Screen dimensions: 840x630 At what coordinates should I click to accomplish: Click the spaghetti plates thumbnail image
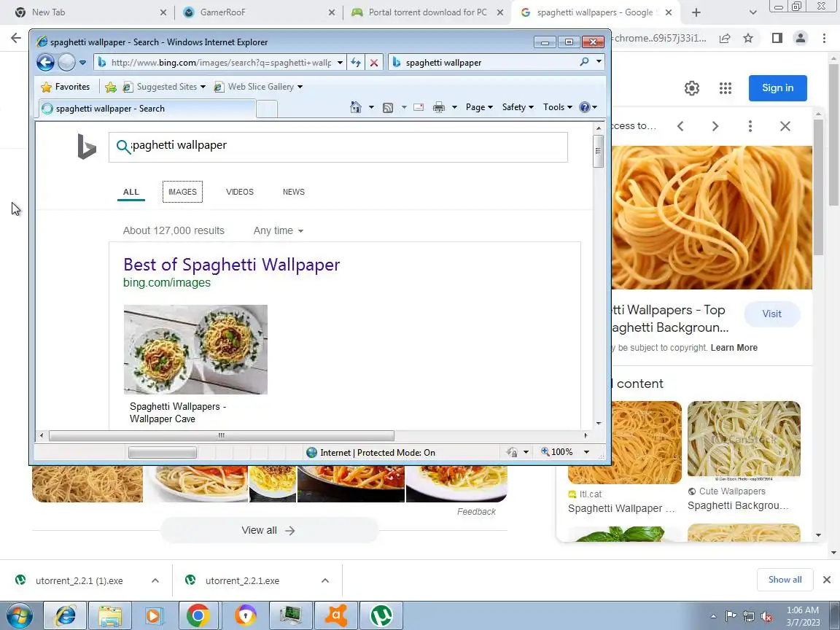pos(195,349)
